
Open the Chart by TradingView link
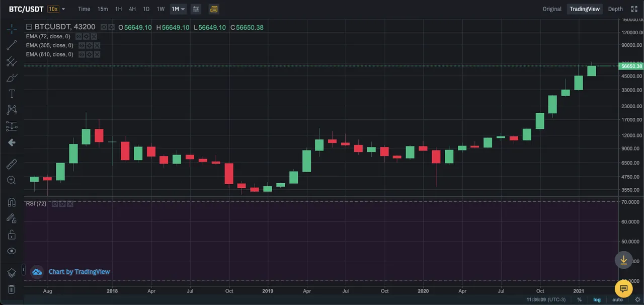(x=79, y=272)
